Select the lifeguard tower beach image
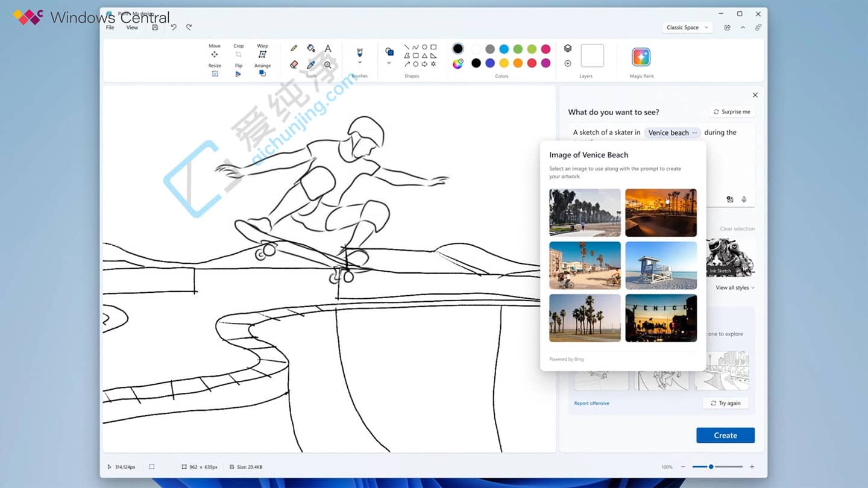The height and width of the screenshot is (488, 868). 661,265
